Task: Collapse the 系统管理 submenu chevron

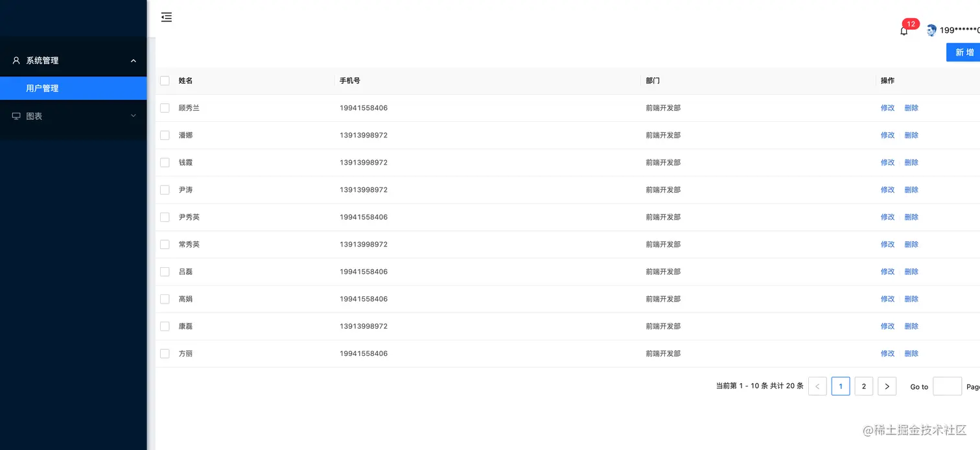Action: (x=134, y=61)
